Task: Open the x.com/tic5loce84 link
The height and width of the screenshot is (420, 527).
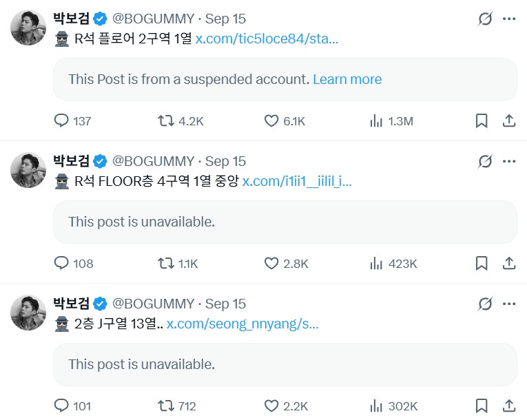Action: (267, 39)
